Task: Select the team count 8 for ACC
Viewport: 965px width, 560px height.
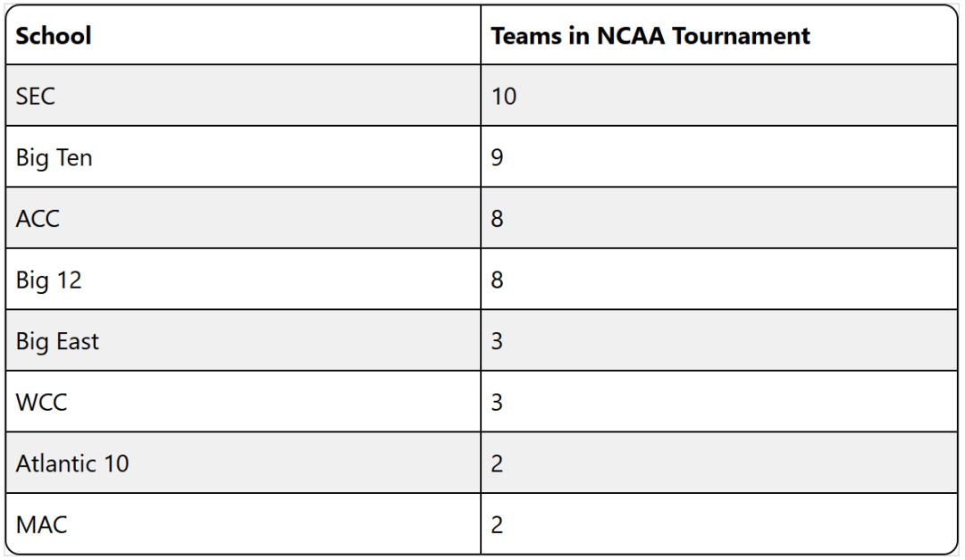Action: pyautogui.click(x=498, y=219)
